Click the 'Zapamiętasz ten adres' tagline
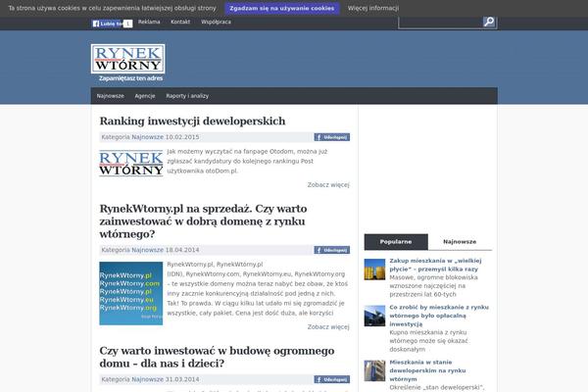The height and width of the screenshot is (392, 588). click(131, 78)
